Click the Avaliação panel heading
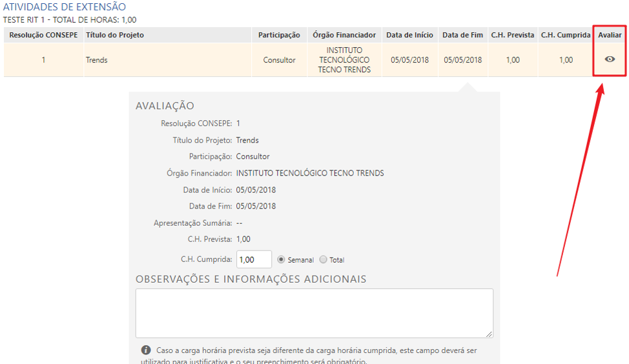The image size is (629, 364). point(165,106)
